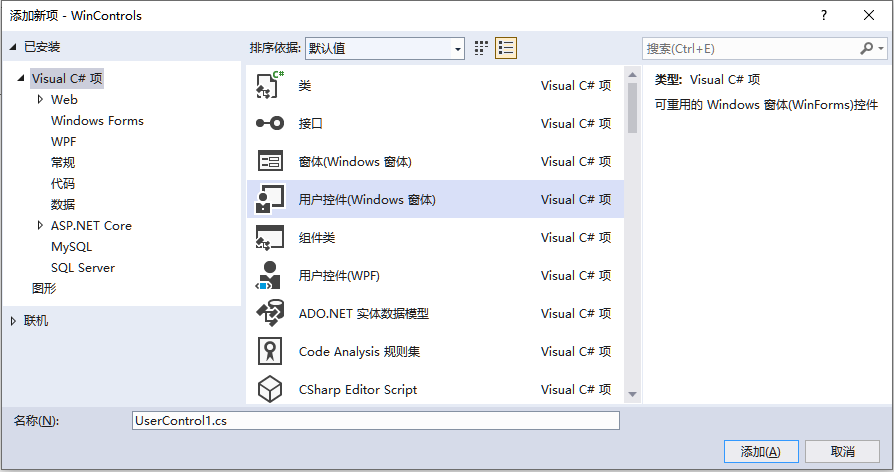The height and width of the screenshot is (472, 894).
Task: Click the template list scroll up arrow
Action: pos(632,75)
